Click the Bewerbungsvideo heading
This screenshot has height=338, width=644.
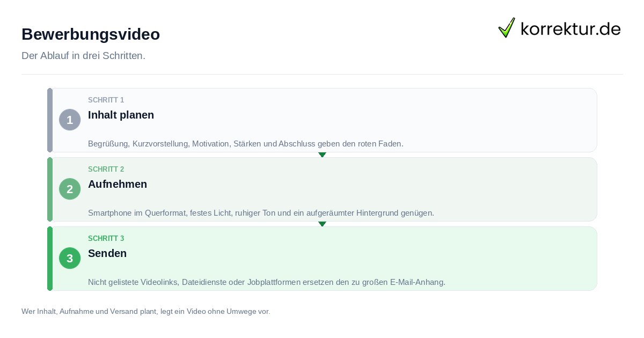point(91,34)
